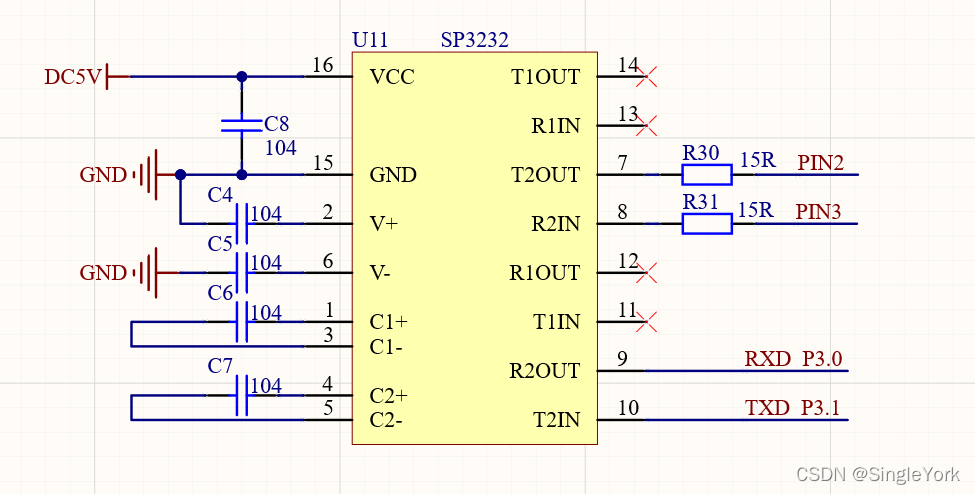Click the GND pin name inside U11
This screenshot has height=494, width=975.
coord(393,175)
